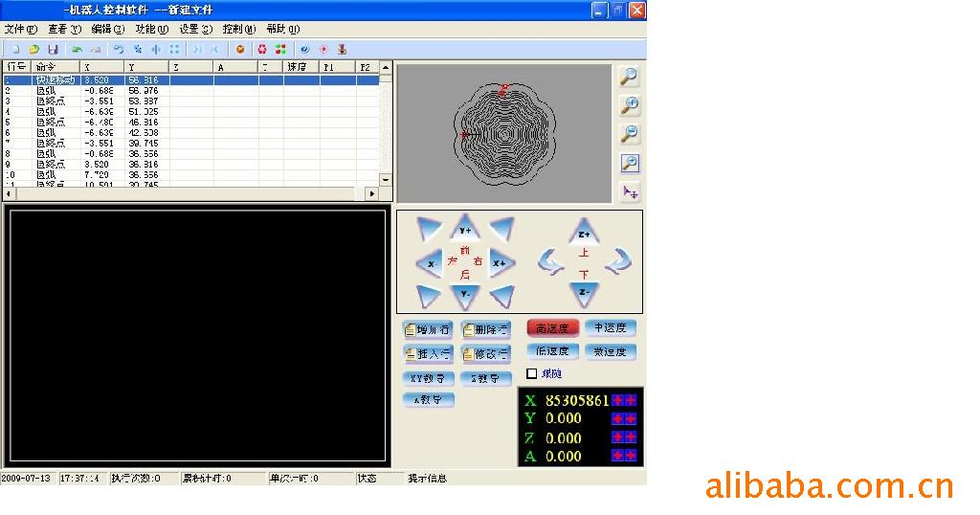Select the 低速度 low speed button
The image size is (980, 515).
pos(553,352)
